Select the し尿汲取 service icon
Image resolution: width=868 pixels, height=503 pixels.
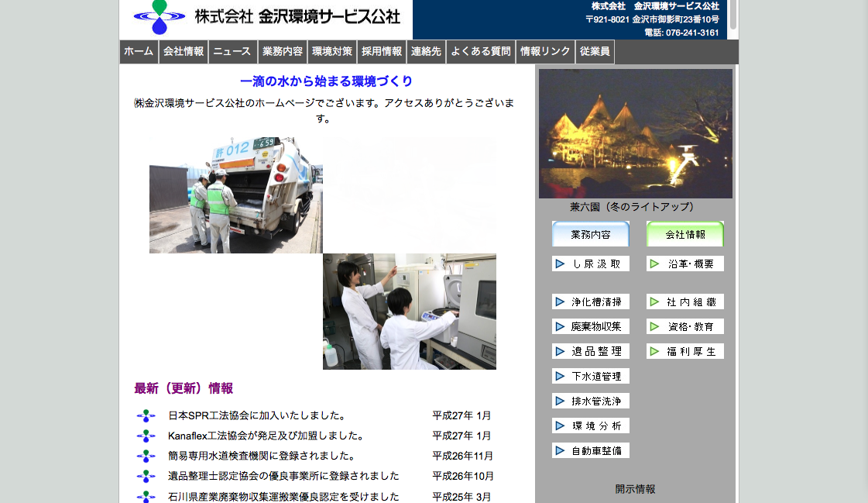pyautogui.click(x=590, y=263)
